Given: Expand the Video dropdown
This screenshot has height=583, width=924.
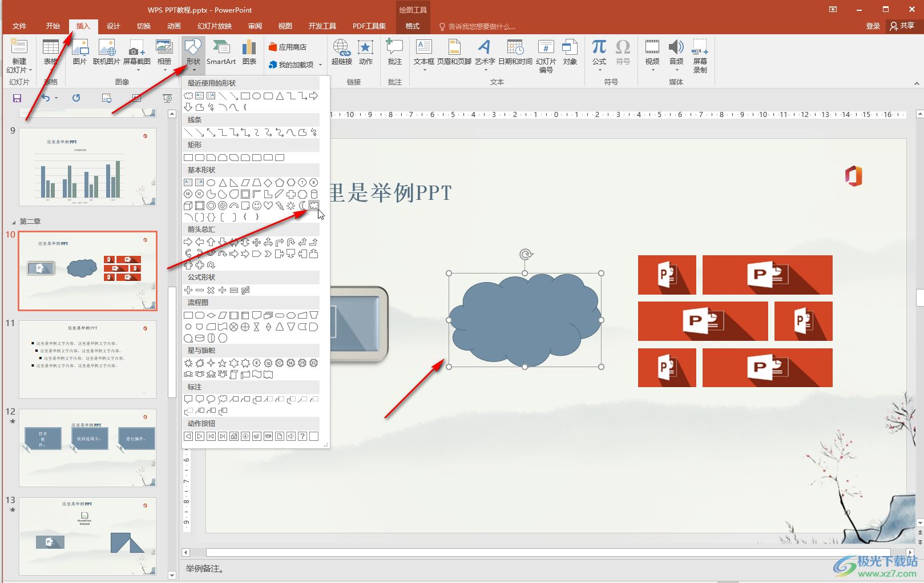Looking at the screenshot, I should point(652,70).
